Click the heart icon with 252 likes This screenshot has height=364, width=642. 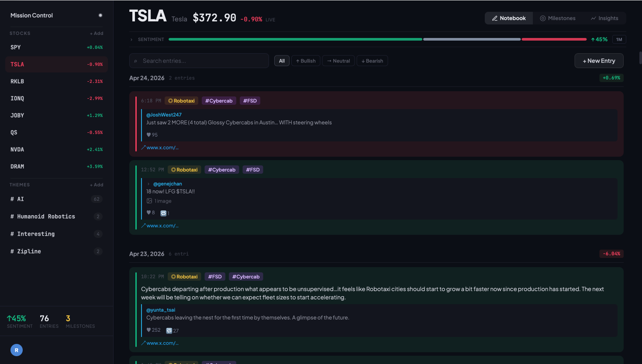click(148, 330)
